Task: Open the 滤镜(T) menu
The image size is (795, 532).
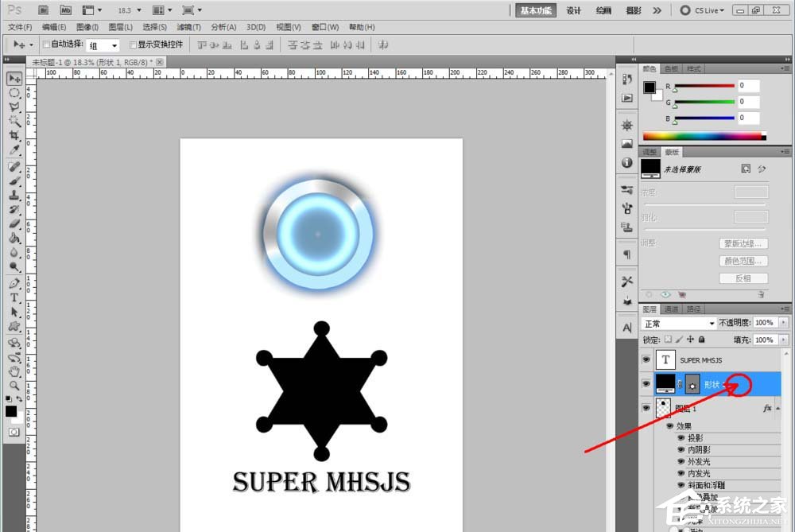Action: tap(188, 27)
